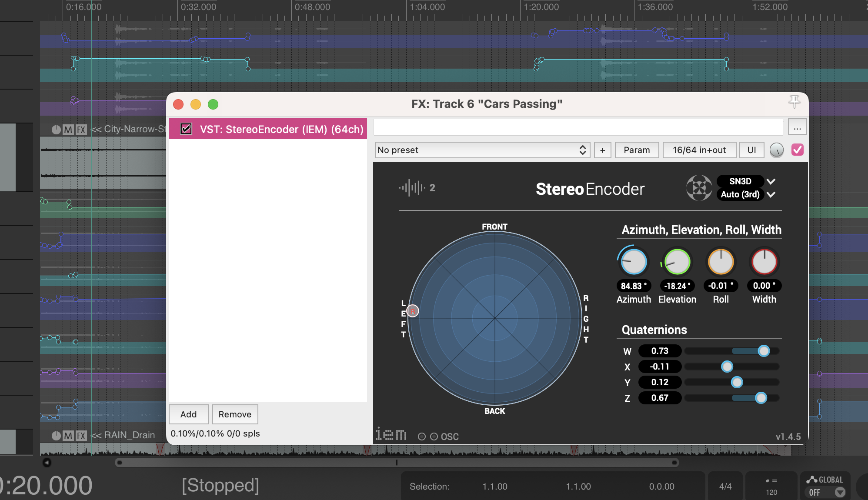868x500 pixels.
Task: Select the source handle on the panning sphere
Action: 413,311
